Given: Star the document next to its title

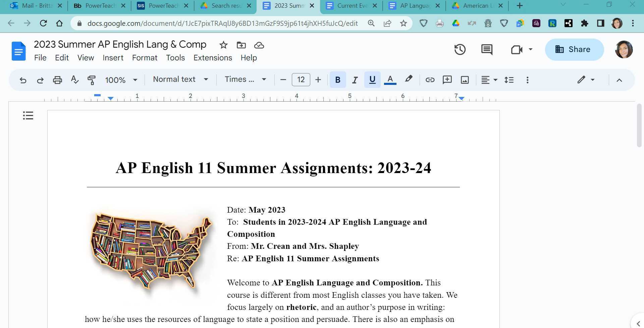Looking at the screenshot, I should [223, 45].
